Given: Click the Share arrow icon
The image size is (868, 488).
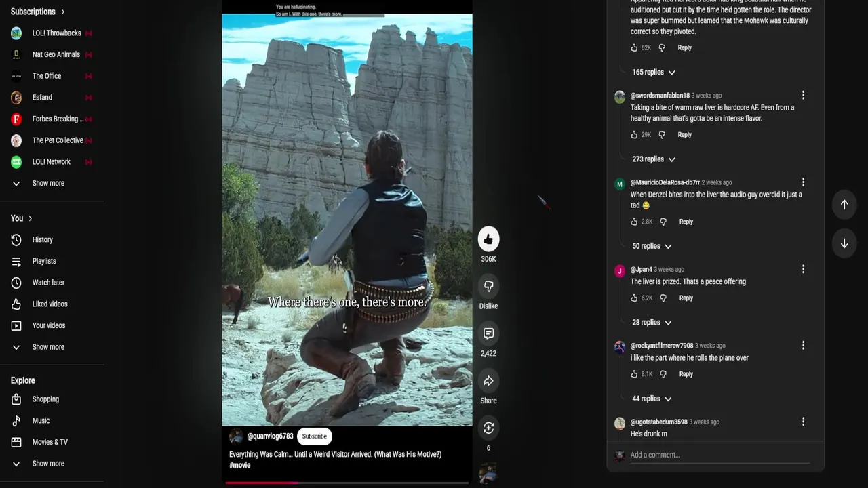Looking at the screenshot, I should coord(488,381).
